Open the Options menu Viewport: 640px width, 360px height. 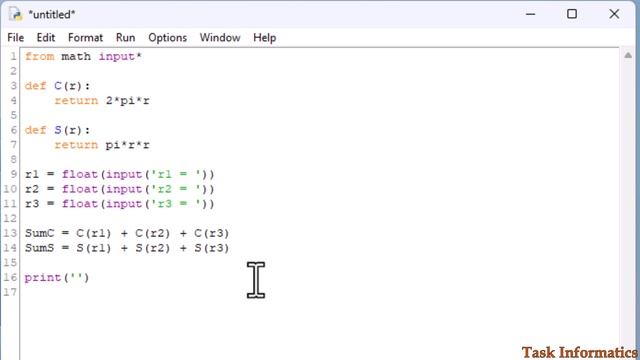coord(167,38)
